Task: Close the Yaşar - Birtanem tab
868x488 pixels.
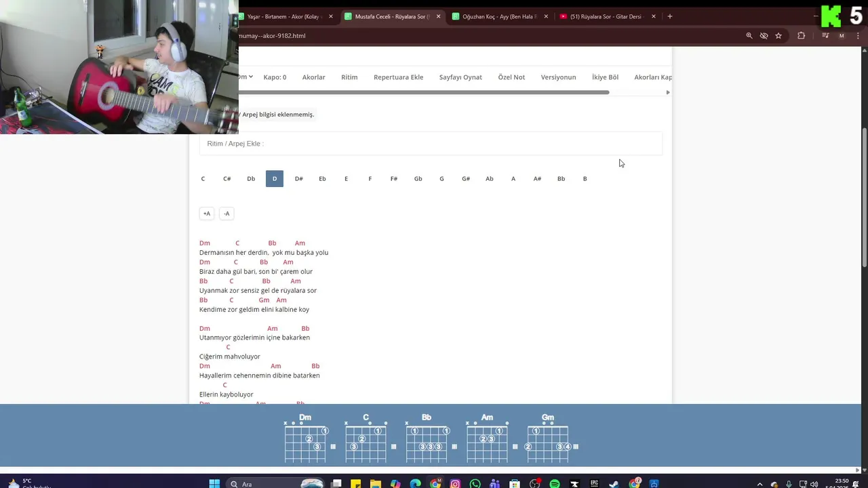Action: pos(331,16)
